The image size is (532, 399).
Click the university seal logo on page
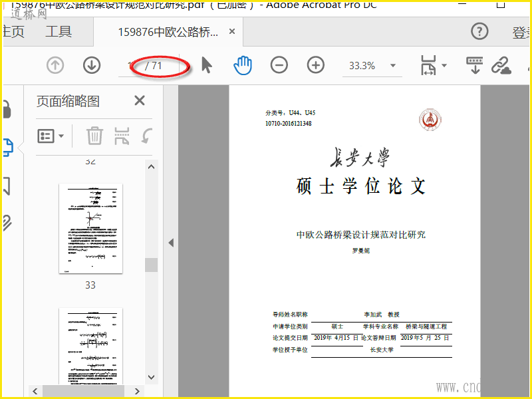coord(430,120)
